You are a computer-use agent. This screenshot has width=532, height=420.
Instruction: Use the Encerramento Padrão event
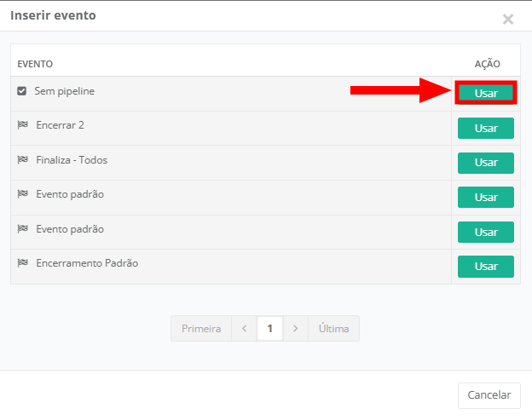click(486, 267)
